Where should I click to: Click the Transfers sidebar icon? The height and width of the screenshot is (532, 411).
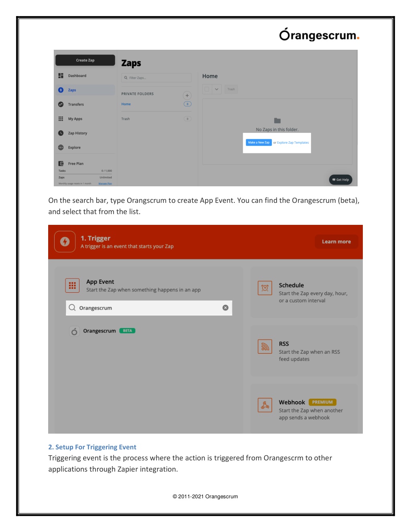click(x=61, y=104)
